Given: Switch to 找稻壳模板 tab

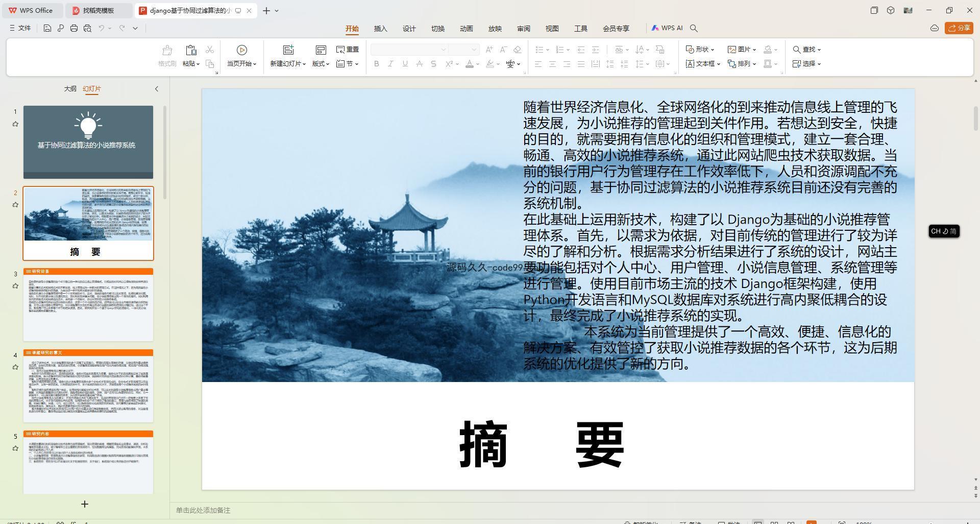Looking at the screenshot, I should click(99, 10).
